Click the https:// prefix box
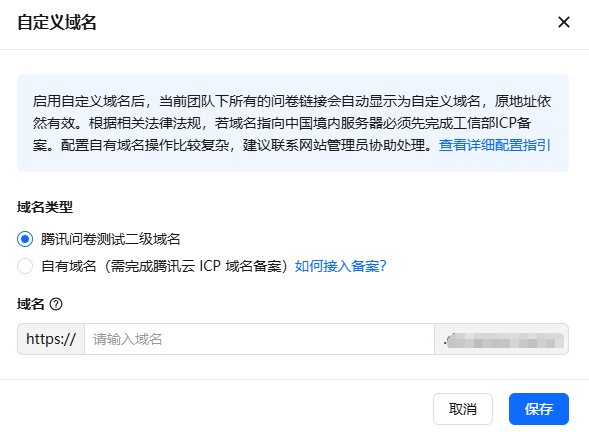The width and height of the screenshot is (589, 432). click(x=51, y=339)
